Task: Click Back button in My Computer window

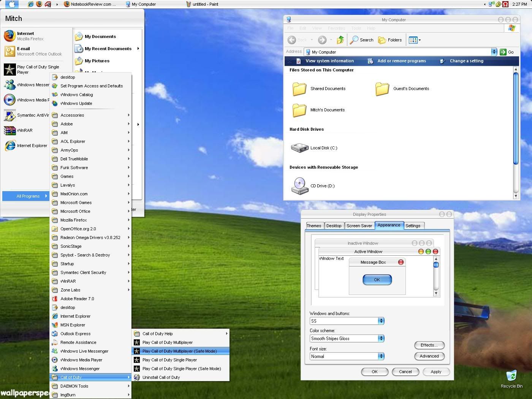Action: coord(297,40)
